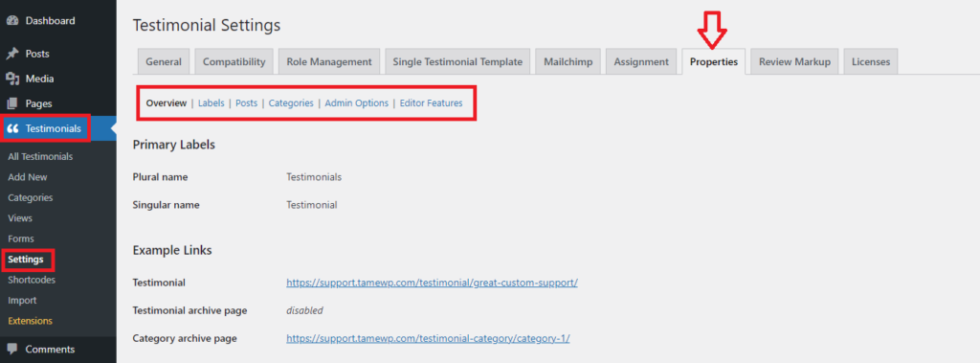Switch to the Licenses tab
Screen dimensions: 980x363
coord(871,62)
